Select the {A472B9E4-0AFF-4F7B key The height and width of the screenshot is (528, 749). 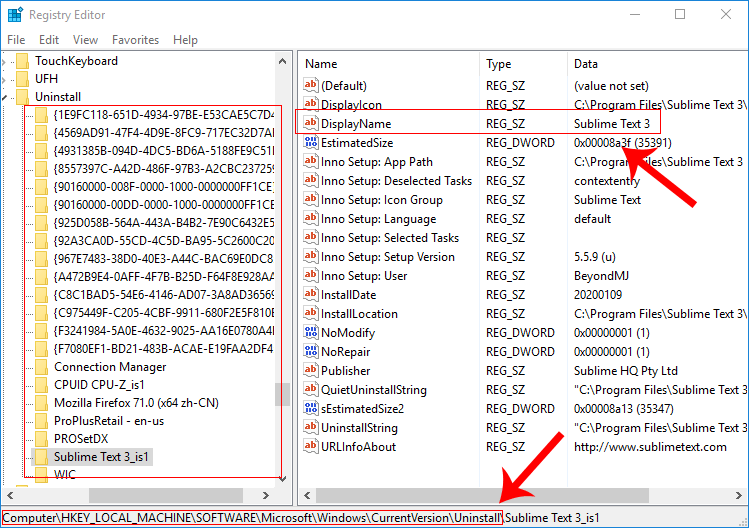(x=163, y=277)
